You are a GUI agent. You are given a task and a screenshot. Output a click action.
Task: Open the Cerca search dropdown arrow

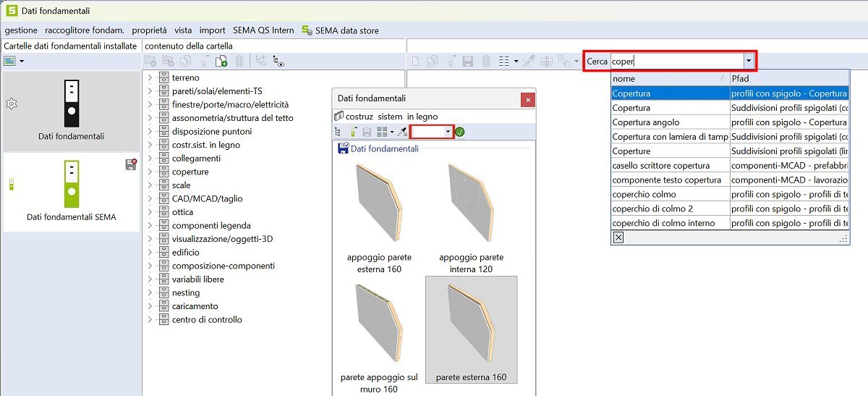(x=749, y=62)
